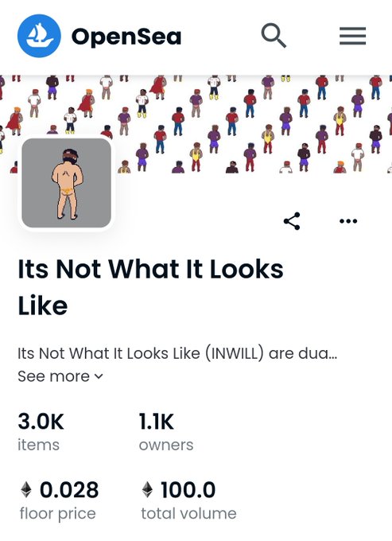Click the floor price label
392x541 pixels.
57,513
